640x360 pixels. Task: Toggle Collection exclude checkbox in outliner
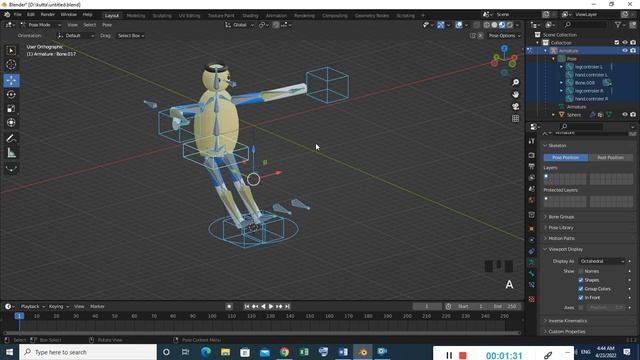coord(617,42)
